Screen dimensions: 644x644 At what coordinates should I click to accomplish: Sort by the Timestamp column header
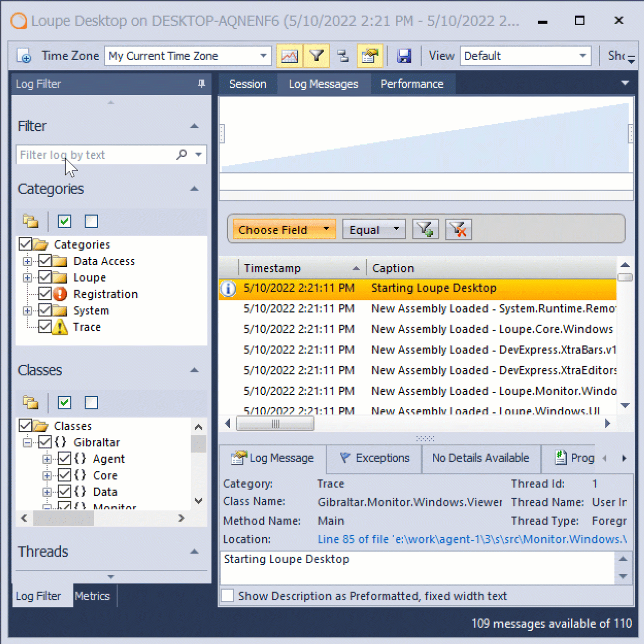pos(302,268)
